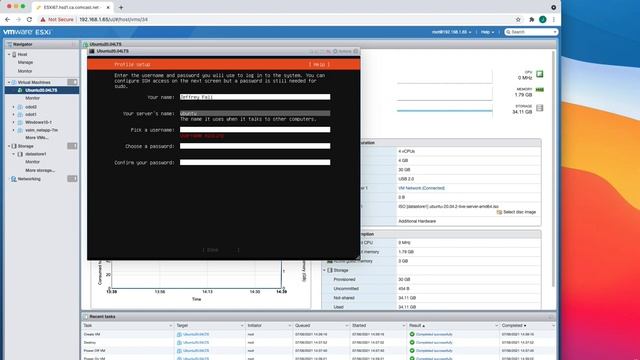Viewport: 640px width, 360px height.
Task: Click the [ Help ] button in installer
Action: (x=319, y=64)
